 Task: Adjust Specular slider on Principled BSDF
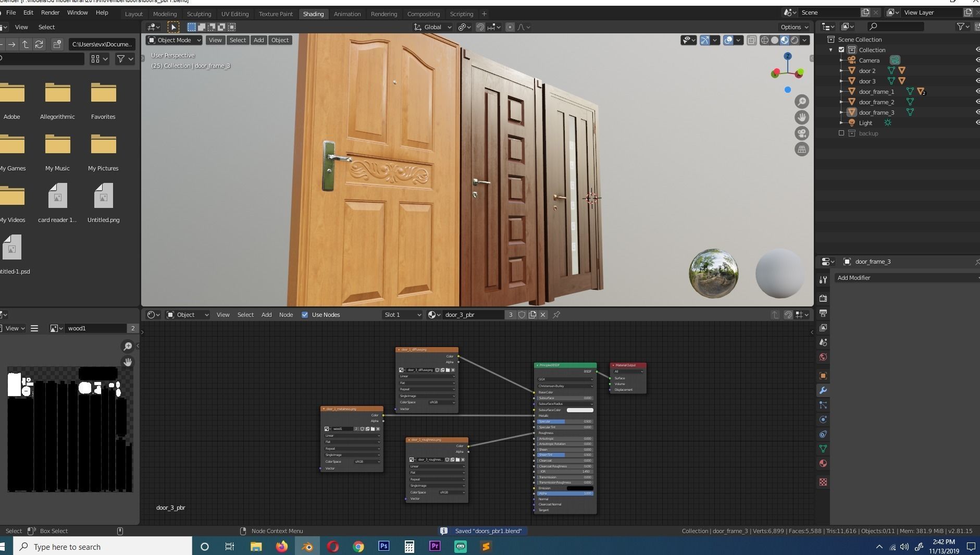[565, 422]
